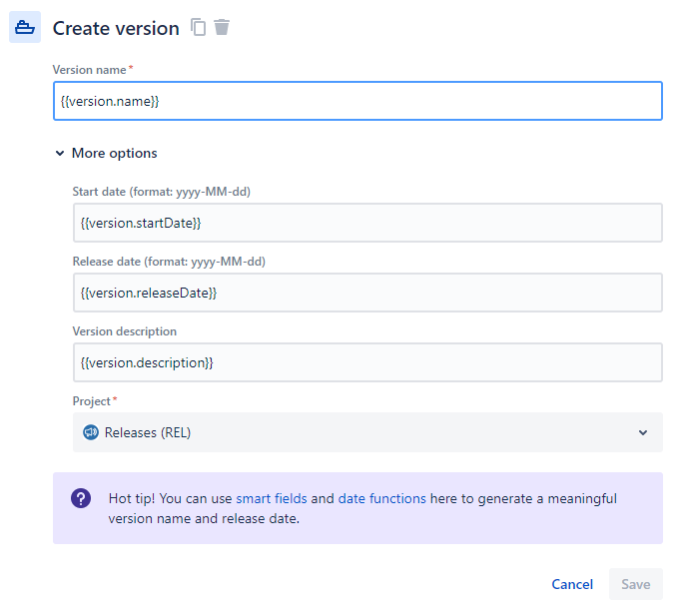Click into the Release date field
The width and height of the screenshot is (683, 616).
click(x=367, y=293)
